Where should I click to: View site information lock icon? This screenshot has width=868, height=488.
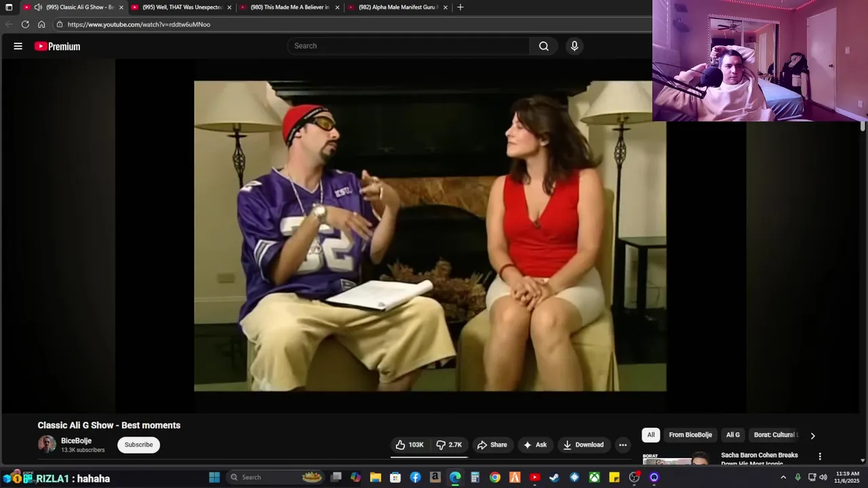[x=60, y=24]
